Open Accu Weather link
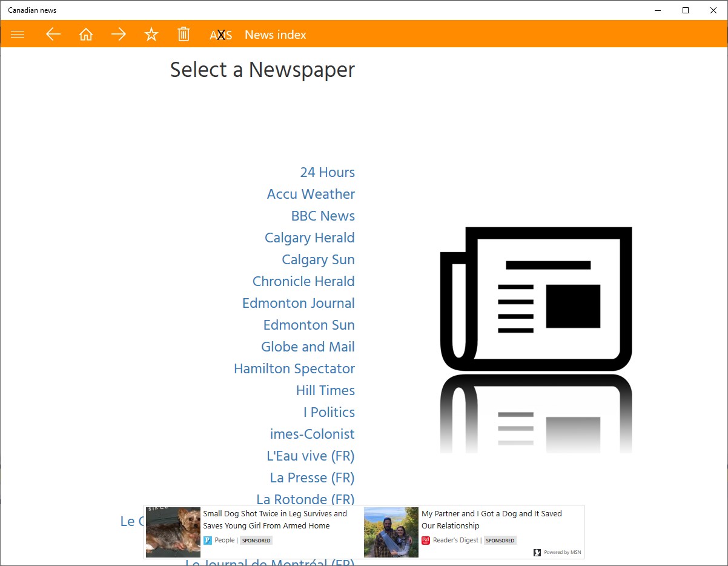The height and width of the screenshot is (566, 728). pyautogui.click(x=311, y=195)
